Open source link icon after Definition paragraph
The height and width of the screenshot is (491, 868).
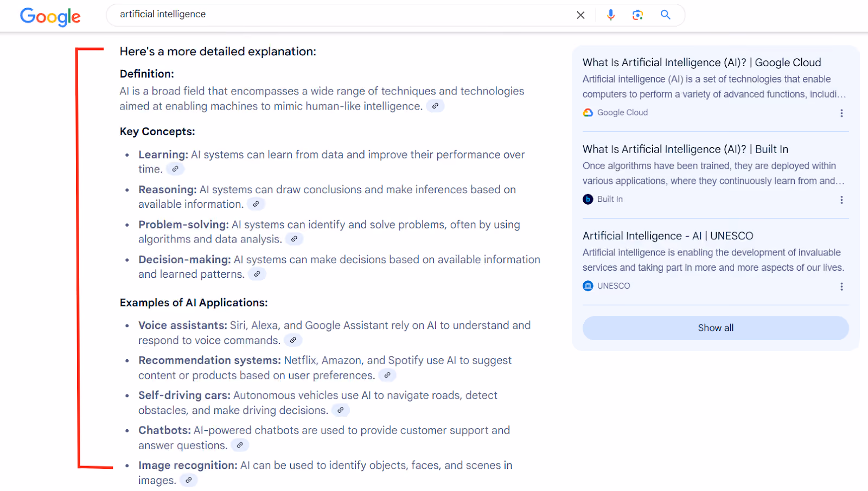435,106
